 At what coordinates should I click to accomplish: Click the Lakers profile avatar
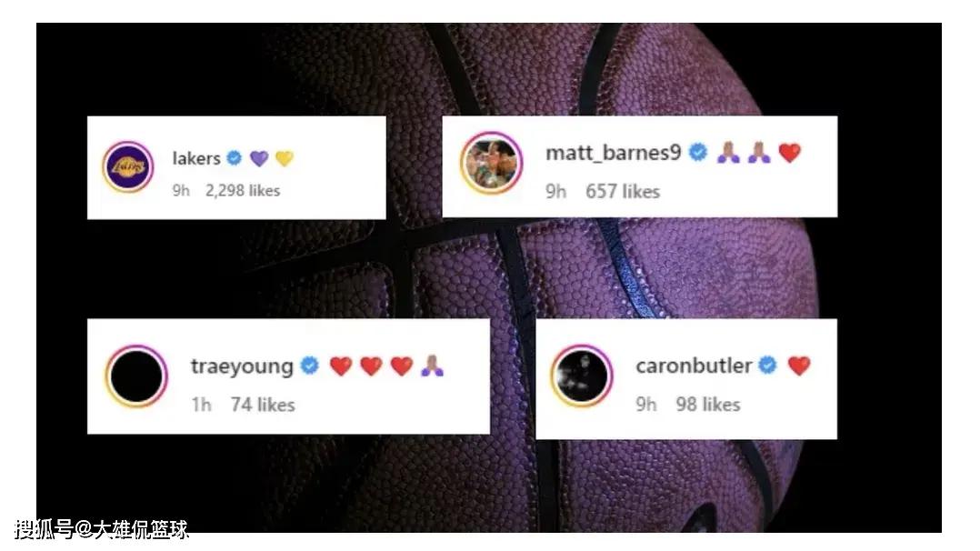pos(128,167)
